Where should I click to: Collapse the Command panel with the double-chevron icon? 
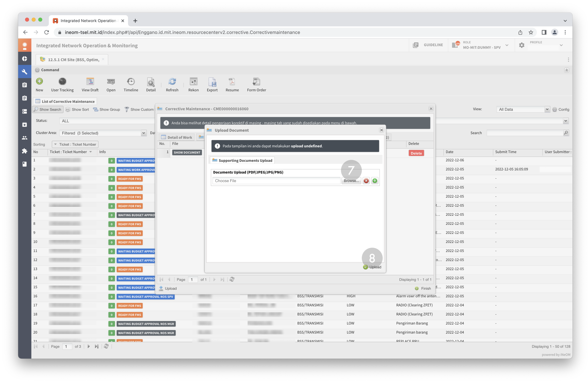point(567,70)
